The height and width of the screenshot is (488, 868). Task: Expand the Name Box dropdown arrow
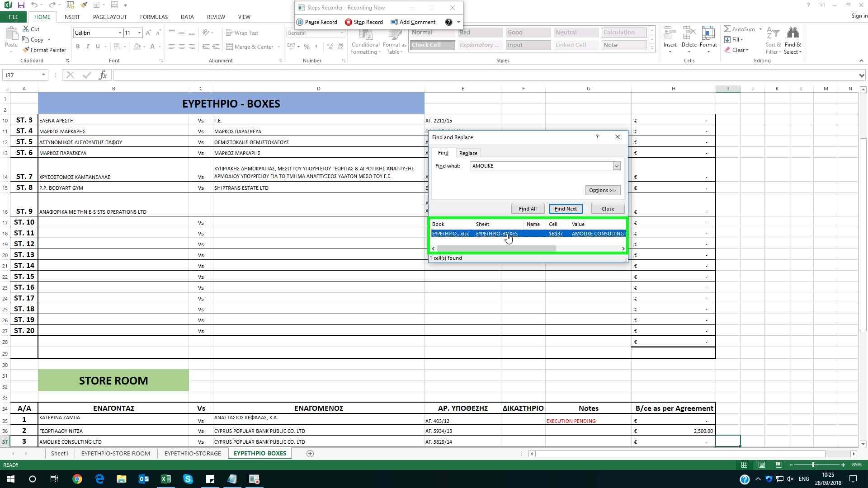[43, 75]
